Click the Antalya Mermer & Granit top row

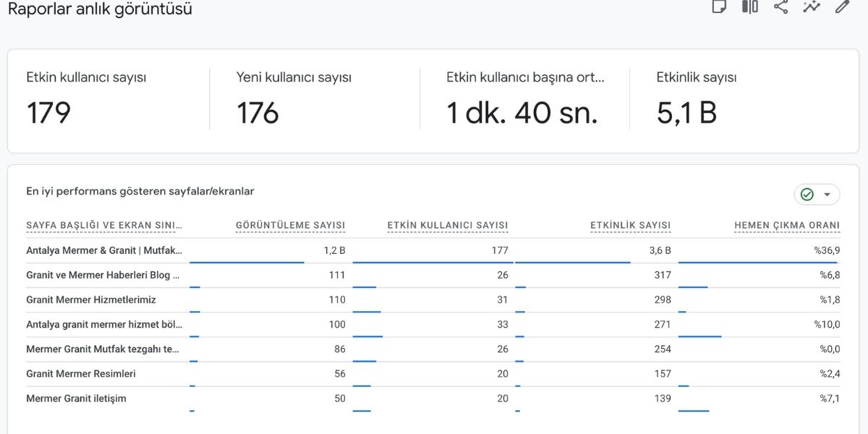(x=104, y=250)
